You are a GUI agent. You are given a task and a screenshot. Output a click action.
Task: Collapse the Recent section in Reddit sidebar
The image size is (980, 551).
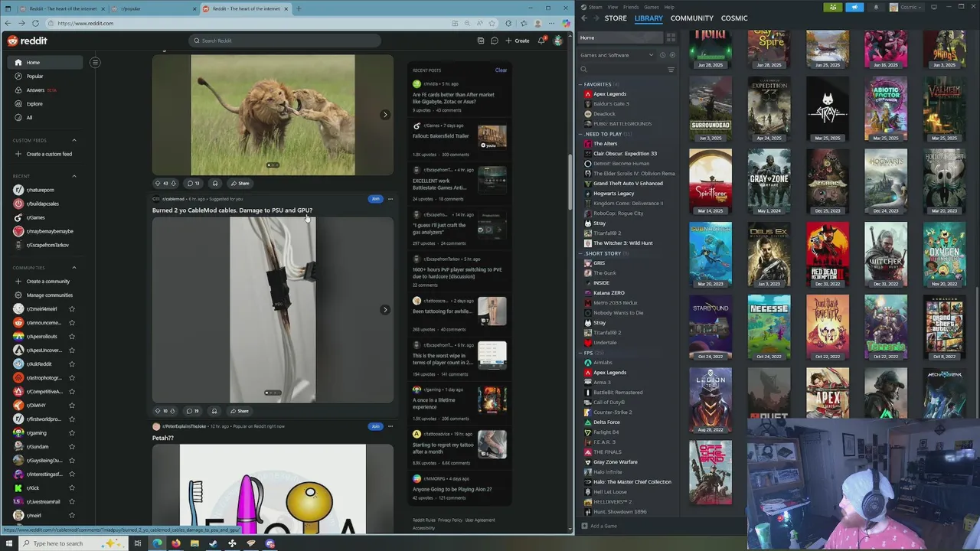click(74, 176)
